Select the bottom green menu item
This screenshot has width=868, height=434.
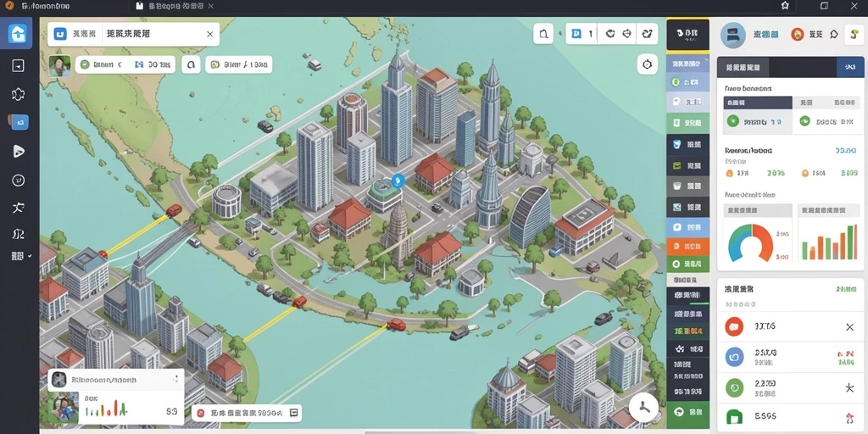pos(687,413)
